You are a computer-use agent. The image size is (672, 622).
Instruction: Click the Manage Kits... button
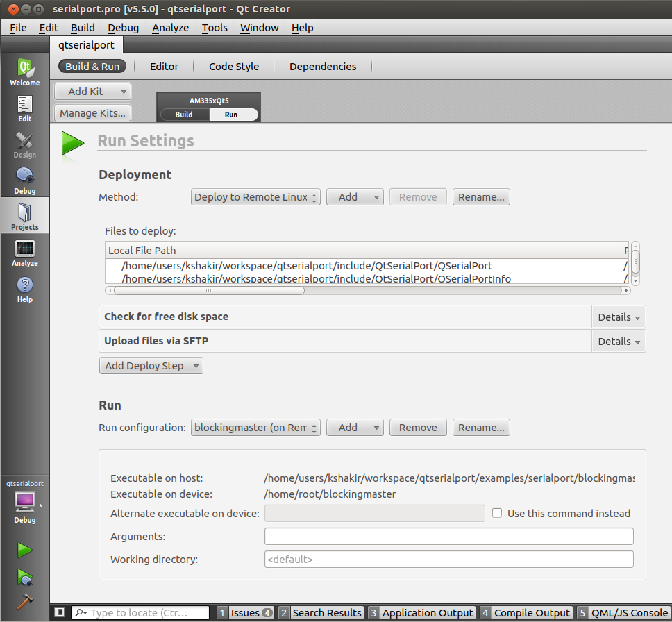92,113
